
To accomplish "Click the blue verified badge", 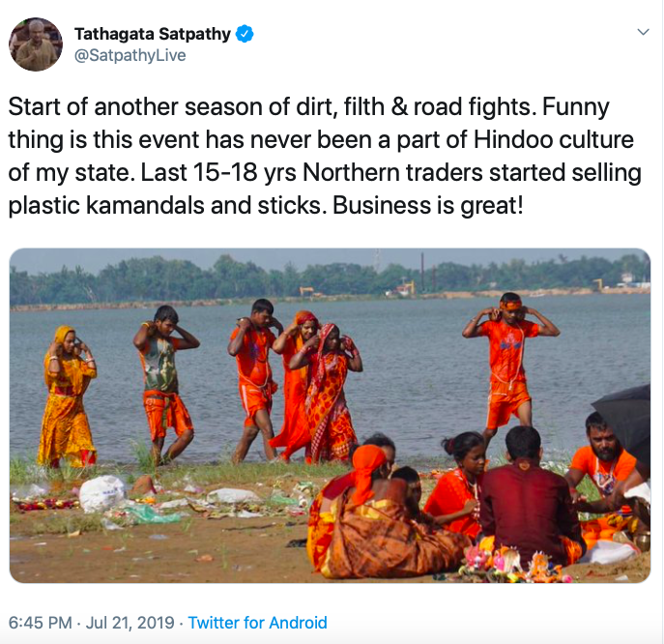I will coord(245,35).
